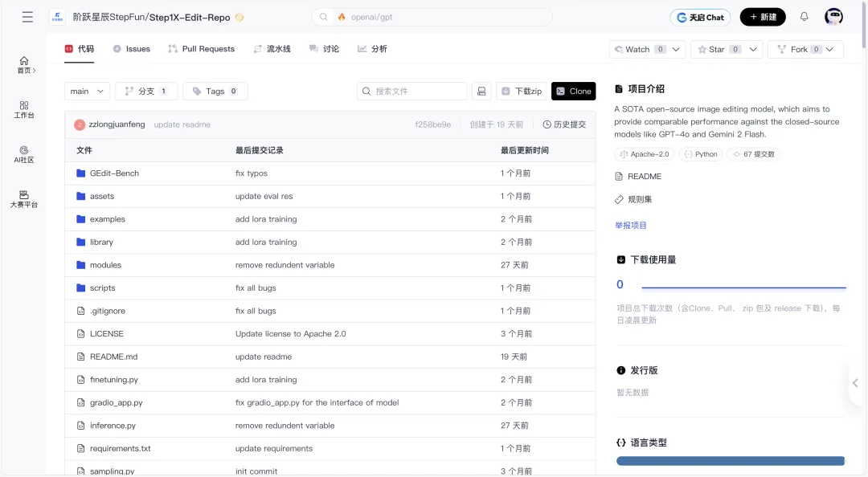
Task: Expand the Fork options arrow
Action: coord(829,49)
